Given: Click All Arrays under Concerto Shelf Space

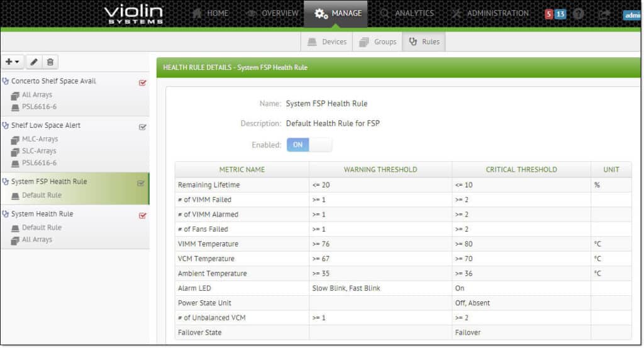Looking at the screenshot, I should [37, 95].
